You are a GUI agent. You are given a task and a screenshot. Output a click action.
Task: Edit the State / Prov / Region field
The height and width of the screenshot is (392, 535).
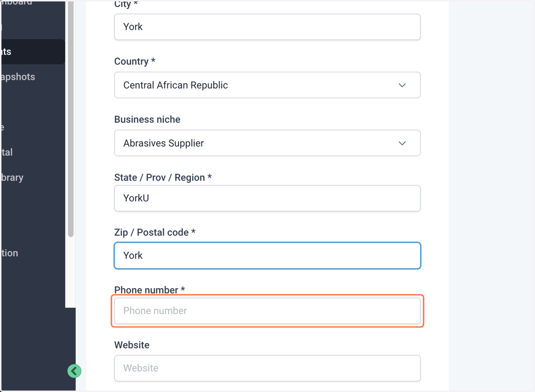click(x=267, y=198)
